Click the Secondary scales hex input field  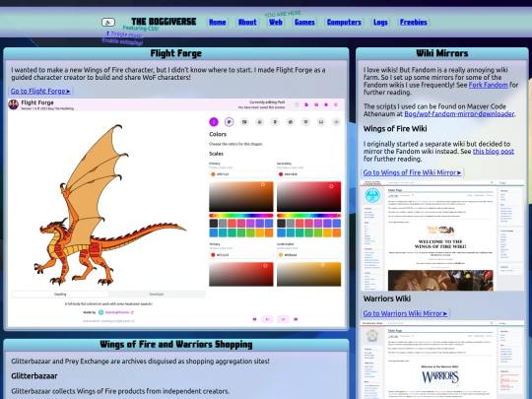308,174
